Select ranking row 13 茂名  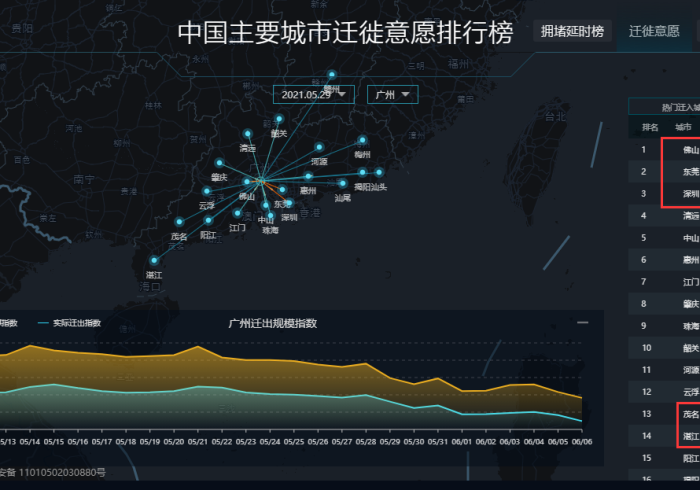click(x=664, y=414)
